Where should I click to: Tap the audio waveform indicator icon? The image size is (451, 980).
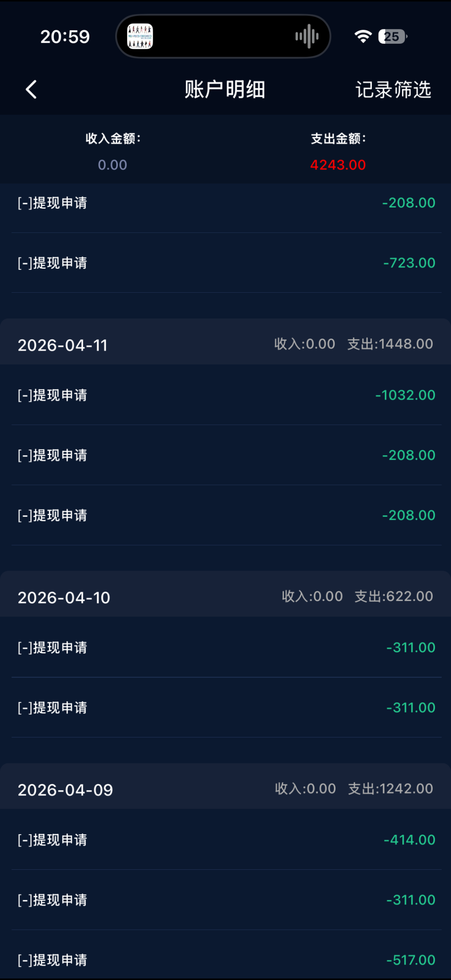coord(307,36)
